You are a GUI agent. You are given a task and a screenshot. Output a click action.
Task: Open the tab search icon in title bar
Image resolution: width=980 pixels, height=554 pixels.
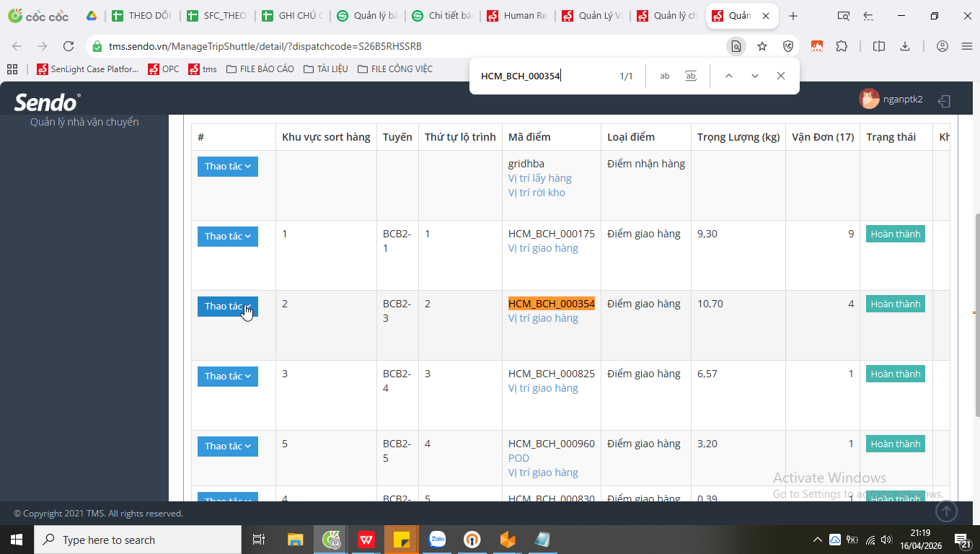[843, 16]
